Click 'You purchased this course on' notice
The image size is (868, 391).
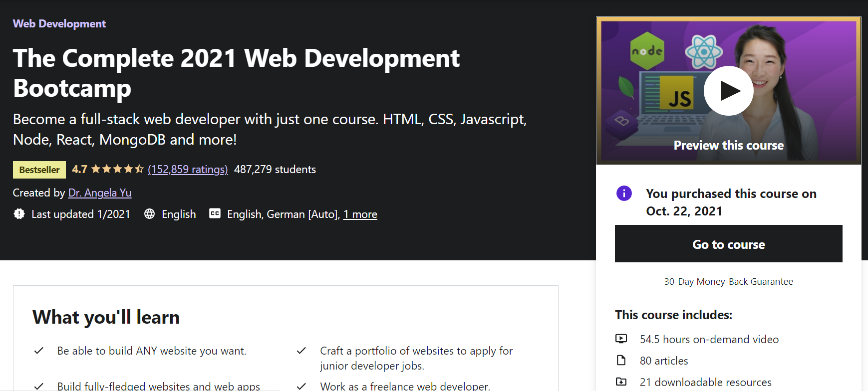[731, 202]
